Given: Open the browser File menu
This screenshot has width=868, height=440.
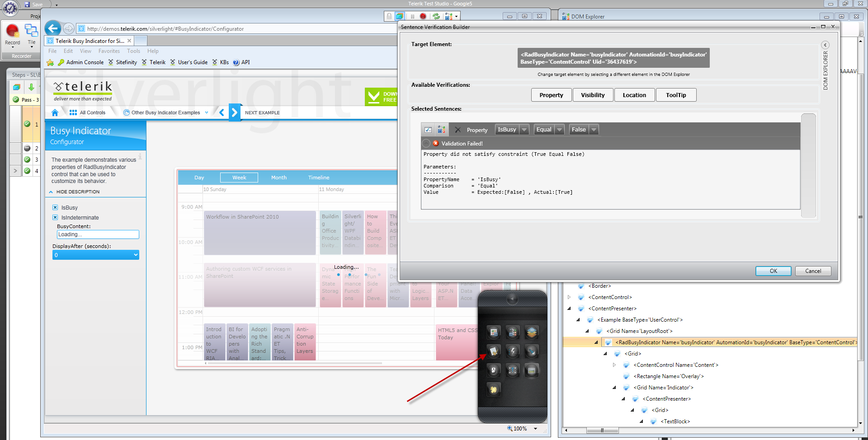Looking at the screenshot, I should pyautogui.click(x=52, y=51).
